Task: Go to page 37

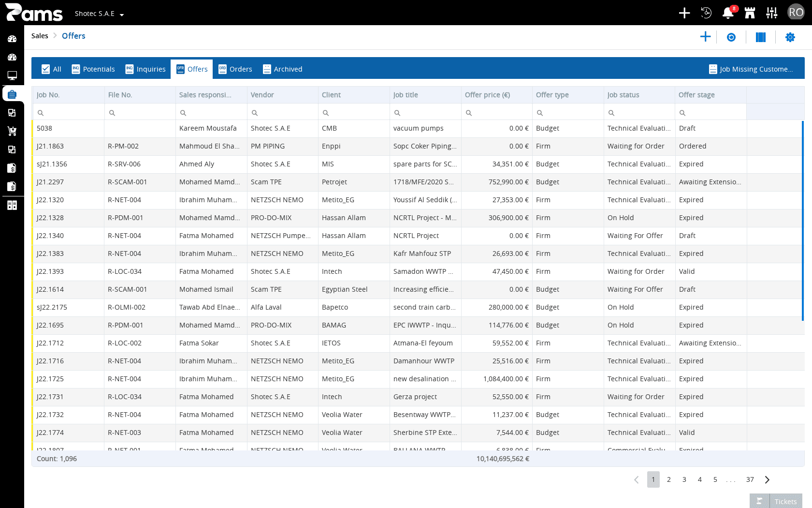Action: (x=750, y=479)
